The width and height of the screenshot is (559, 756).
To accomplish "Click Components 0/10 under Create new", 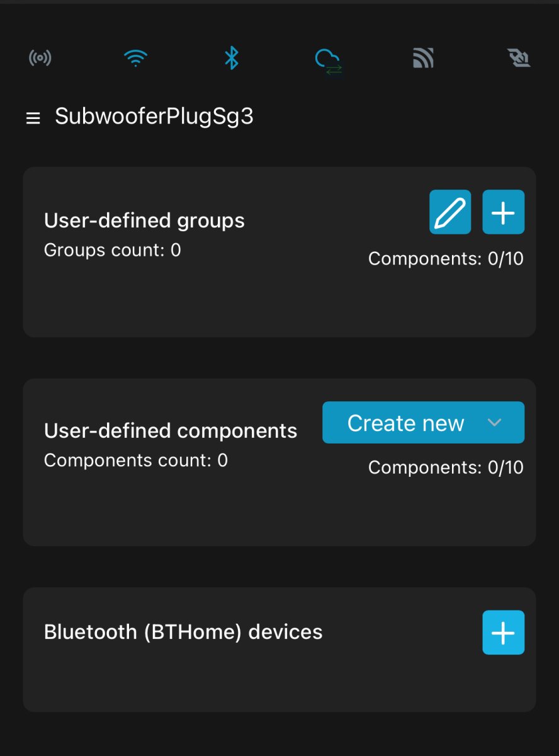I will click(446, 467).
